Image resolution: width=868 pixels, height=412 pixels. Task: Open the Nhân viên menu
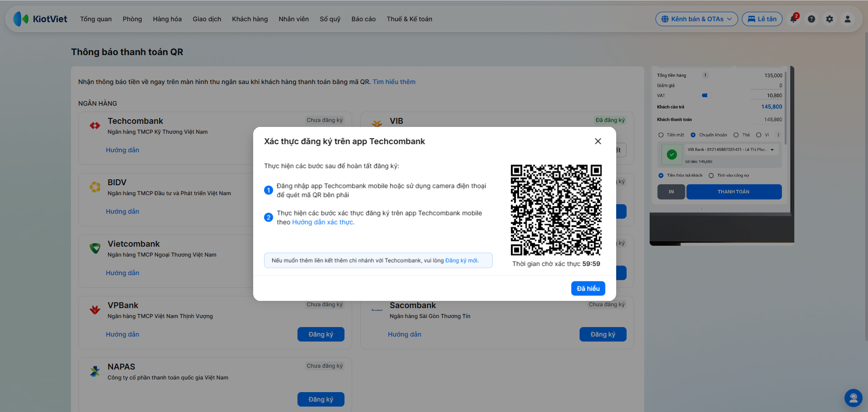[x=294, y=19]
